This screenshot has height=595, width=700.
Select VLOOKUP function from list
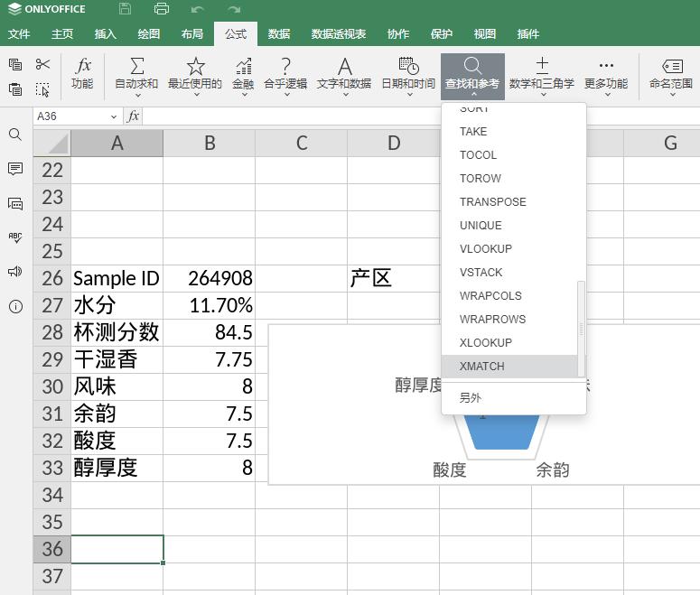(509, 248)
